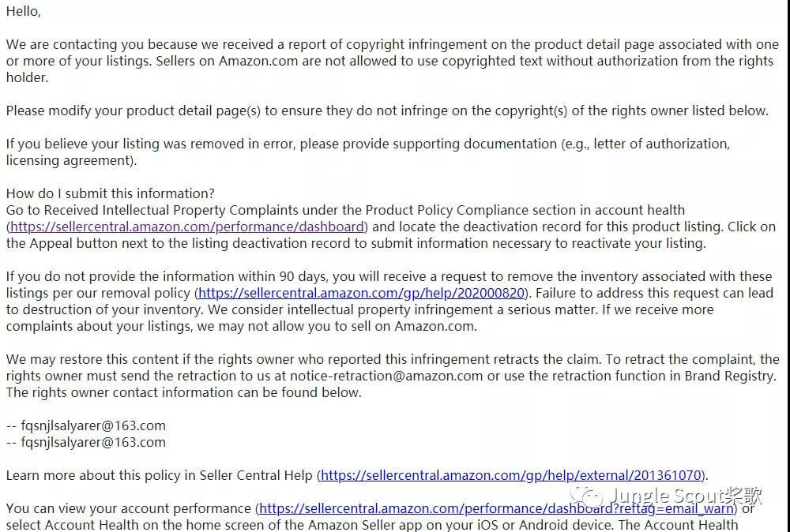Open the help/external/201361070 policy link
Image resolution: width=790 pixels, height=532 pixels.
point(511,475)
